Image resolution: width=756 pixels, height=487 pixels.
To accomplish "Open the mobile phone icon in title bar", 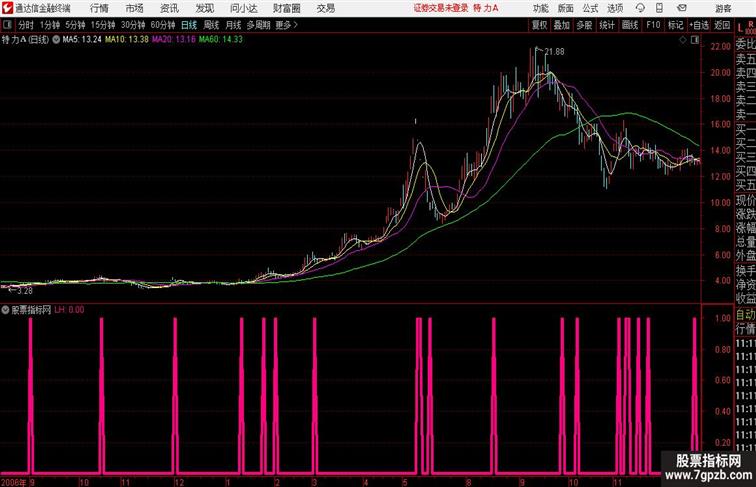I will 659,8.
